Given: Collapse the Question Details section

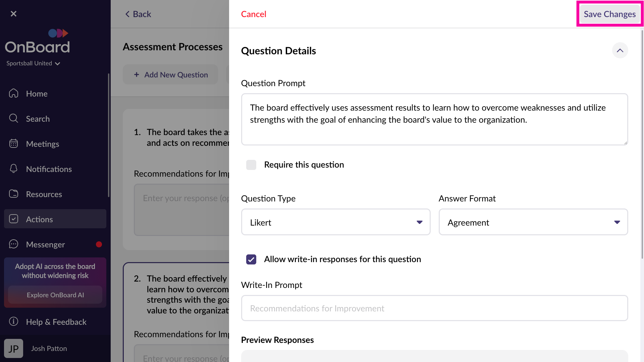Looking at the screenshot, I should pyautogui.click(x=620, y=50).
